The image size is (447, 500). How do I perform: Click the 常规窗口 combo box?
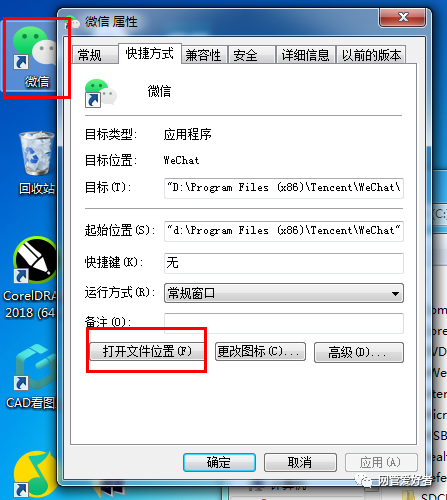(284, 293)
